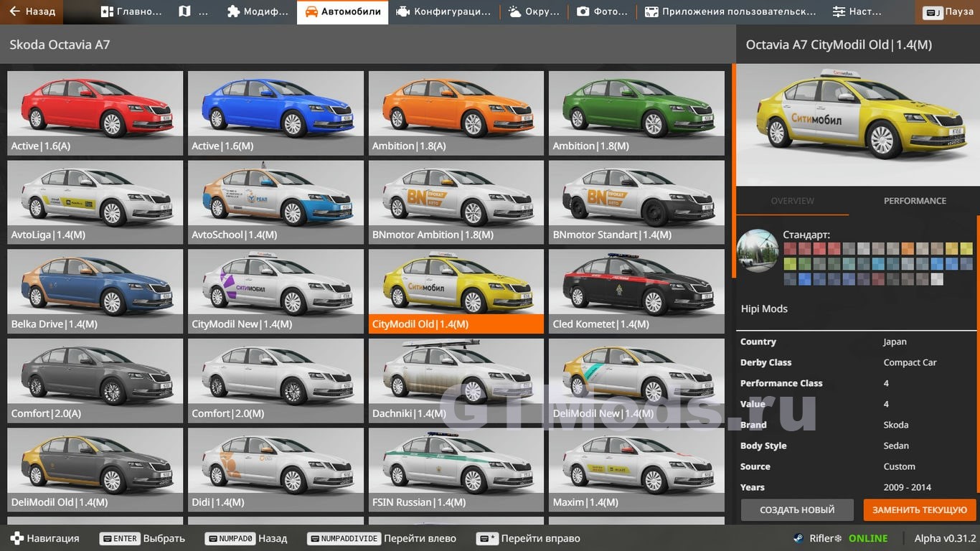Click the Derby Class value Compact Car
The image size is (980, 551).
910,363
